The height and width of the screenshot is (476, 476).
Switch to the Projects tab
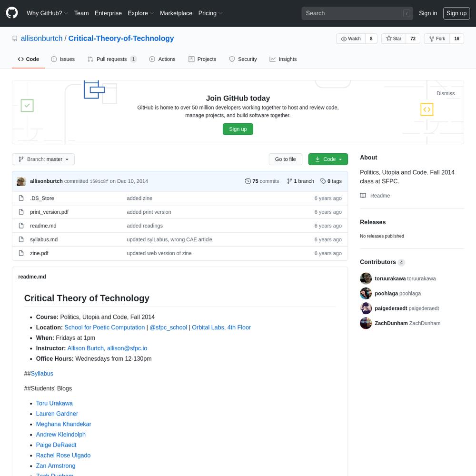pyautogui.click(x=202, y=59)
